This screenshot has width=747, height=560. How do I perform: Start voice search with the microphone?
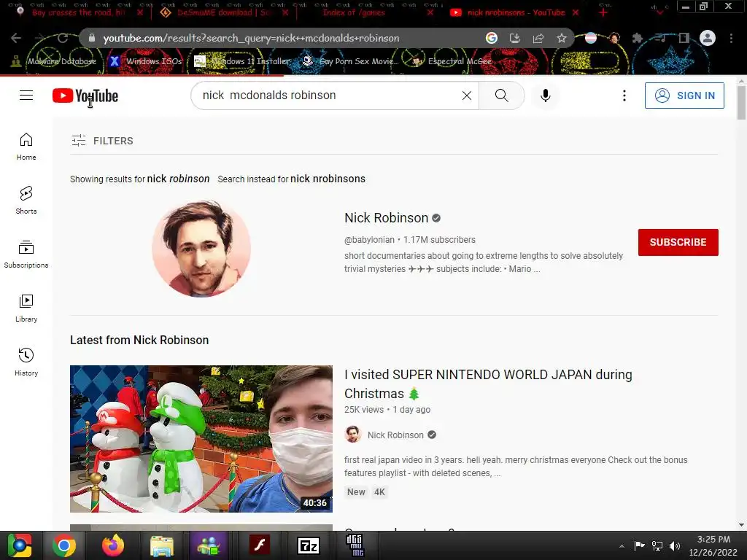[x=546, y=96]
